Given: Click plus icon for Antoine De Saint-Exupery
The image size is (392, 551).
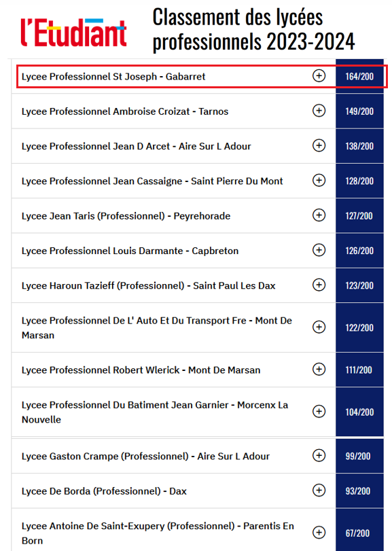Looking at the screenshot, I should pyautogui.click(x=319, y=533).
